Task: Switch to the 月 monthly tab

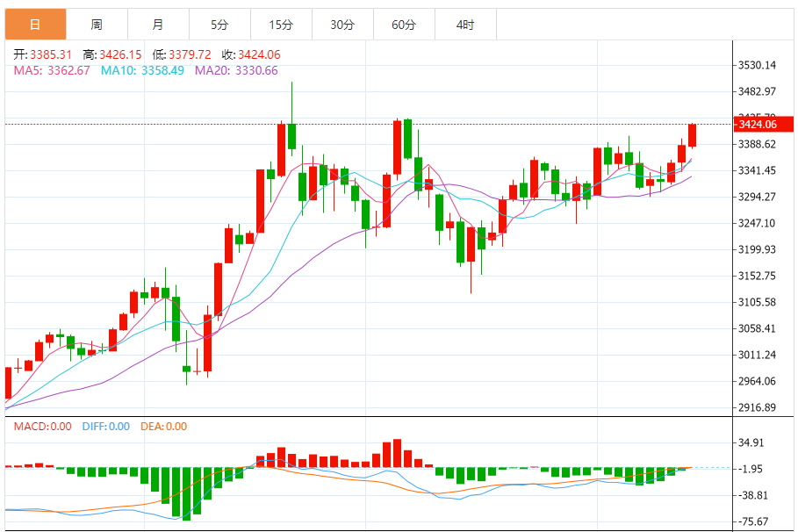Action: pos(158,25)
